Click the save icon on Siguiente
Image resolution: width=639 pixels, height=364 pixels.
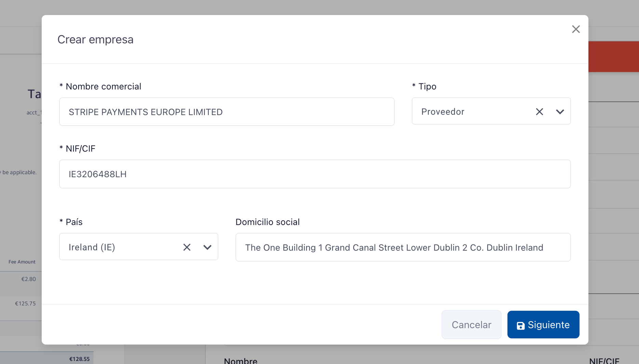520,326
